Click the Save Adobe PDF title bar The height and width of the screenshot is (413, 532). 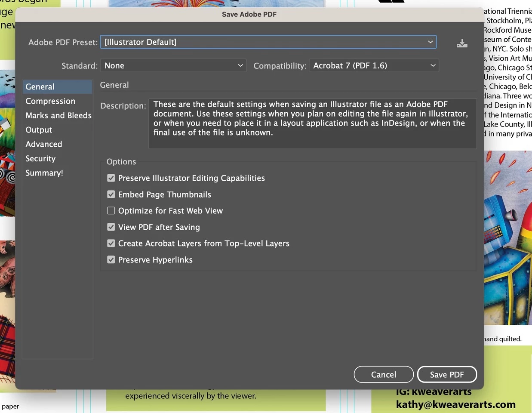pyautogui.click(x=249, y=15)
